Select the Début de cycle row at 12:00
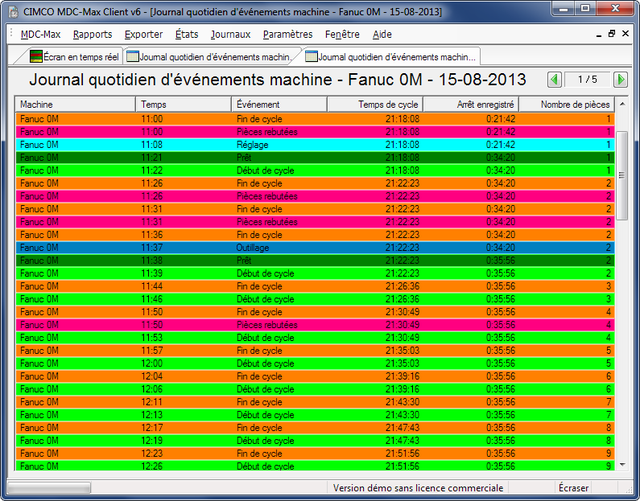The height and width of the screenshot is (501, 640). click(x=315, y=363)
